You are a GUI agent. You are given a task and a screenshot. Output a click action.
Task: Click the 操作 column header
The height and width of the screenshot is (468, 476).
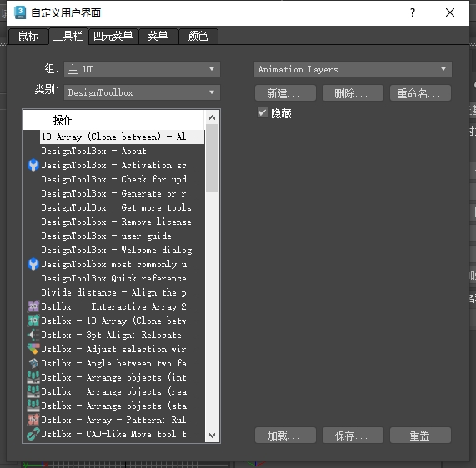click(113, 120)
